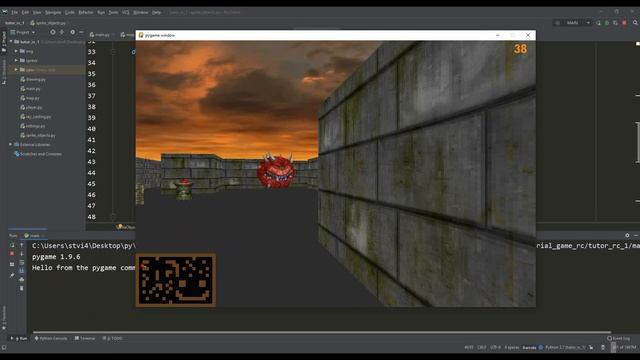
Task: Click the Structure vertical tool window tab
Action: pos(4,72)
